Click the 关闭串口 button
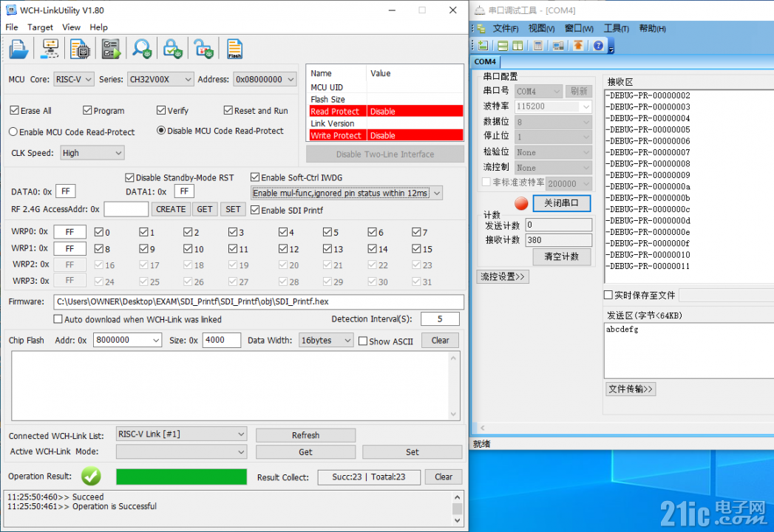 (562, 203)
